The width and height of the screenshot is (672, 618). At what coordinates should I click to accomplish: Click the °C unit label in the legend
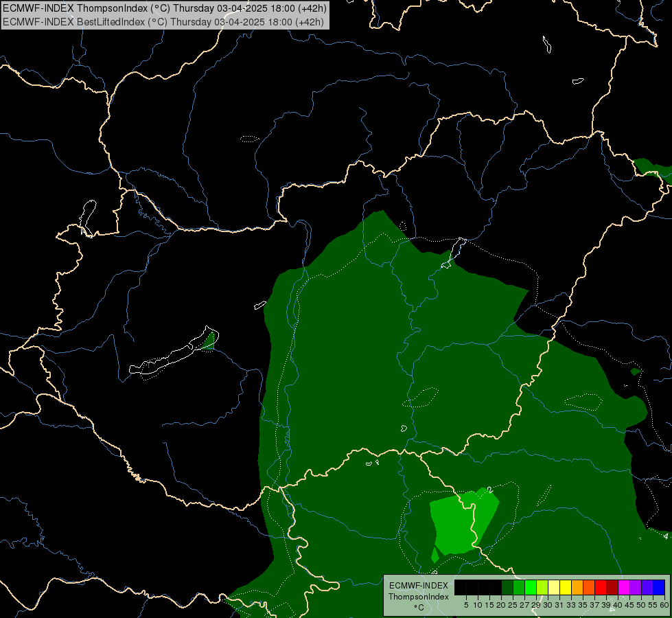coord(419,607)
